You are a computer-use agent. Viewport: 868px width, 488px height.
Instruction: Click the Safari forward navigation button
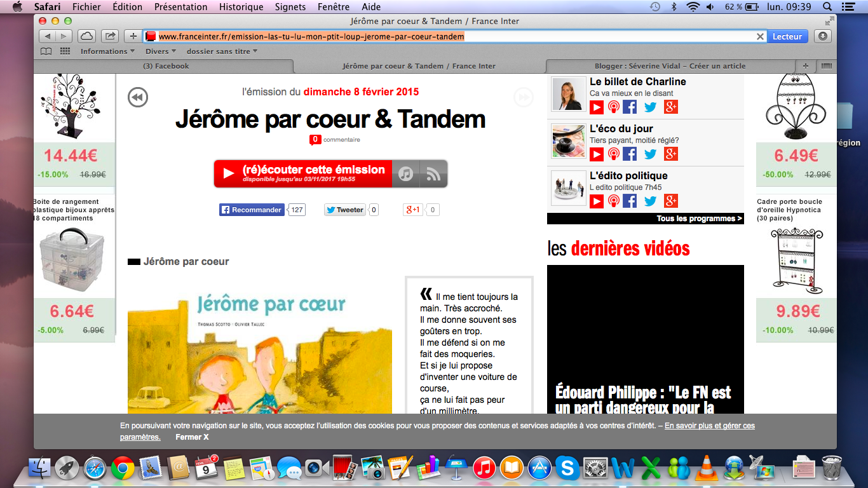click(x=65, y=36)
